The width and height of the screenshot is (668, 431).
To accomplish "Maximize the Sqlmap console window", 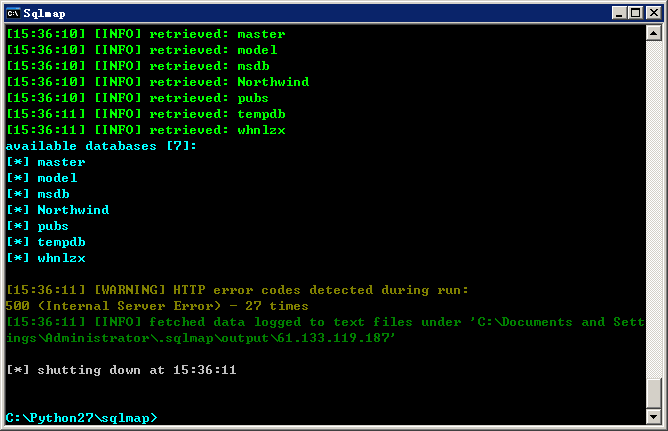I will click(635, 13).
